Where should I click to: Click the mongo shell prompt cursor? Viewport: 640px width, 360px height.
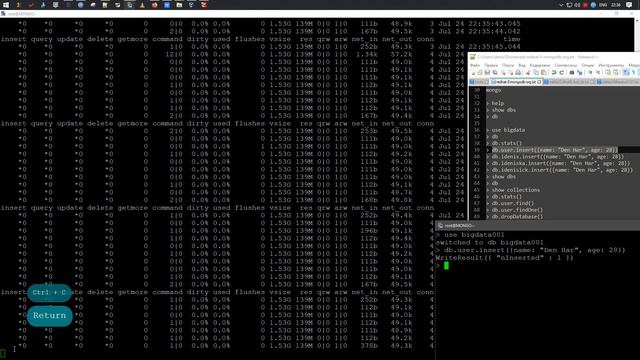447,265
